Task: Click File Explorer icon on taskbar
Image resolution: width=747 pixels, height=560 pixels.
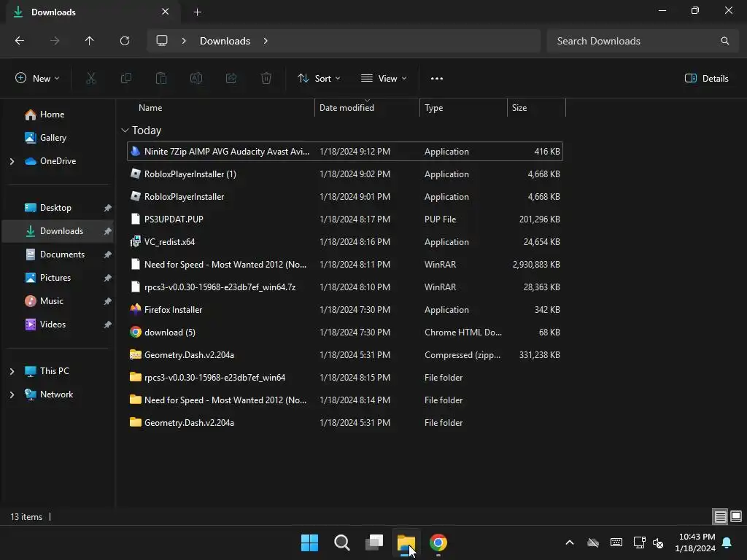Action: tap(406, 542)
